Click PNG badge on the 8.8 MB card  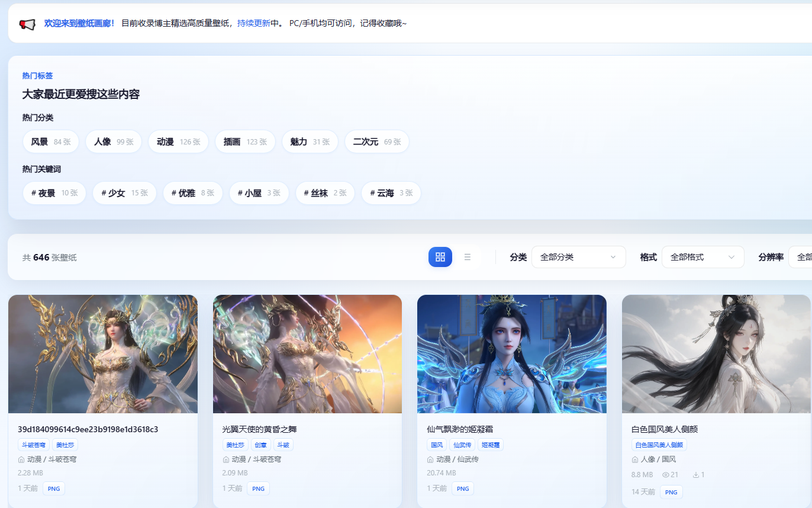pyautogui.click(x=671, y=492)
